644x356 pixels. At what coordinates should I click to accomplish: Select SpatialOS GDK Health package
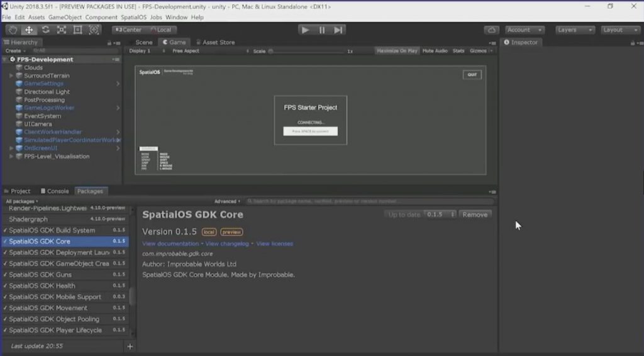(65, 286)
